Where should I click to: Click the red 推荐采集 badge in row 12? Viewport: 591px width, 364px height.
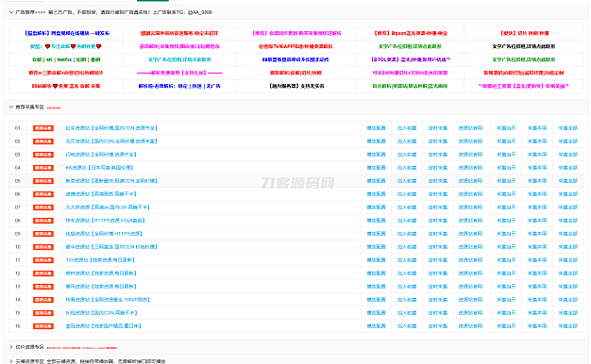pos(43,273)
